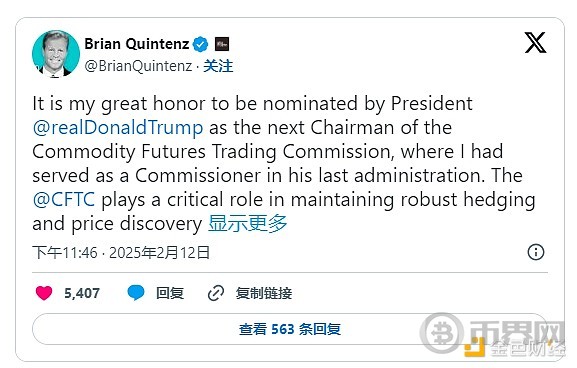
Task: Click the X logo icon
Action: [x=535, y=43]
